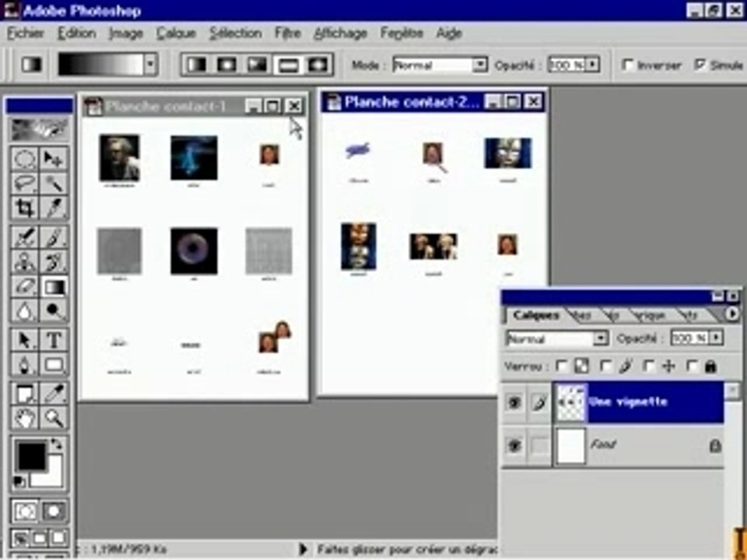The image size is (747, 560).
Task: Select the Move tool
Action: click(x=54, y=159)
